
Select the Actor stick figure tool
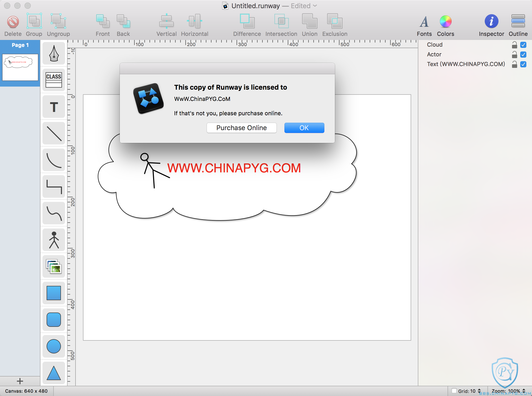(x=54, y=240)
